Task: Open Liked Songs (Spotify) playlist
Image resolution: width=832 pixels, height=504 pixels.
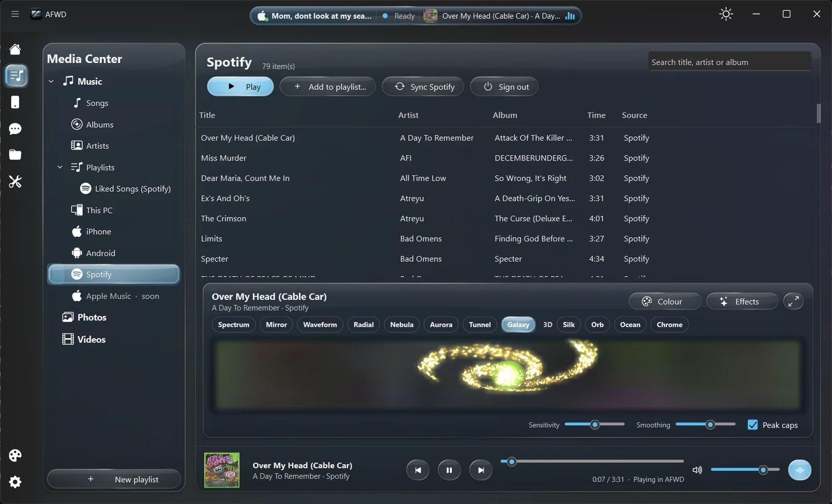Action: pyautogui.click(x=126, y=189)
